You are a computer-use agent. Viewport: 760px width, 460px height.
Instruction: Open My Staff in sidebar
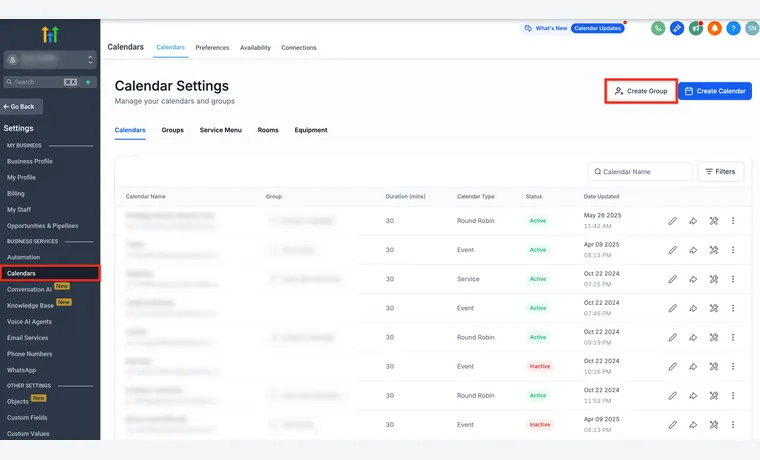pyautogui.click(x=19, y=209)
